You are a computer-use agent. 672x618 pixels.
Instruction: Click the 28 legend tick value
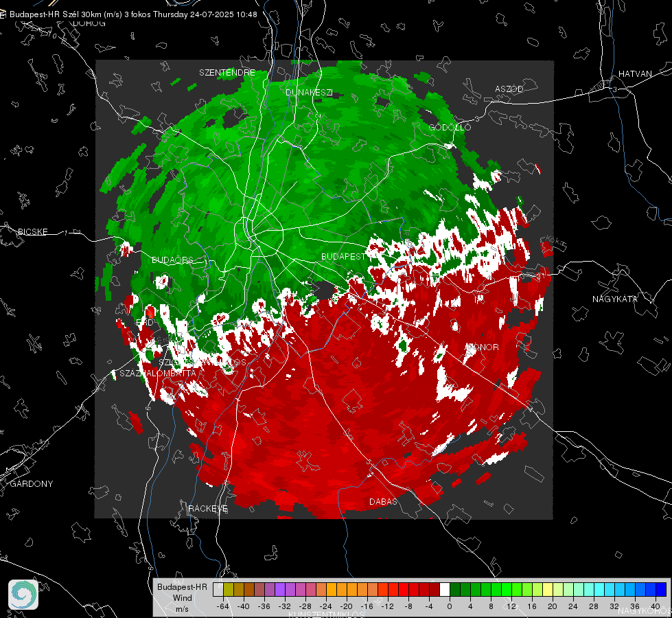pos(594,606)
